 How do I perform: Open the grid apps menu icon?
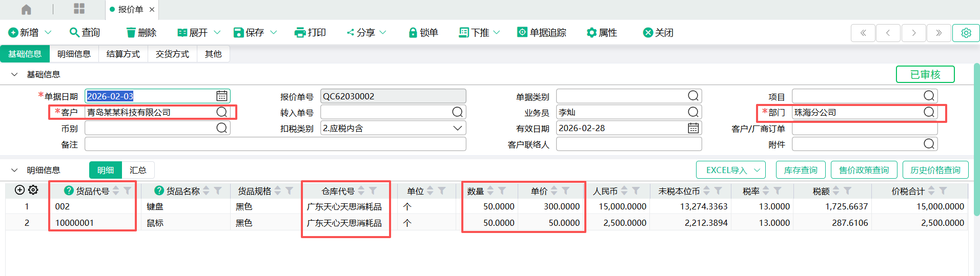click(x=79, y=9)
